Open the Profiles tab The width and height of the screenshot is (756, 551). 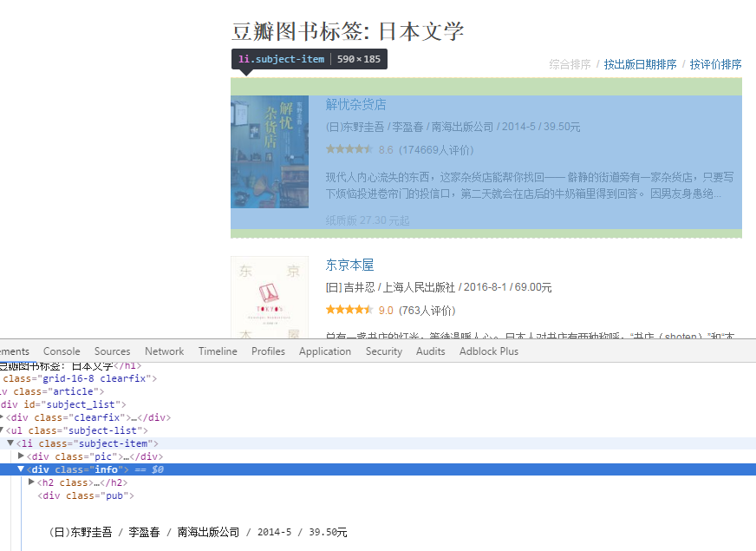(268, 351)
